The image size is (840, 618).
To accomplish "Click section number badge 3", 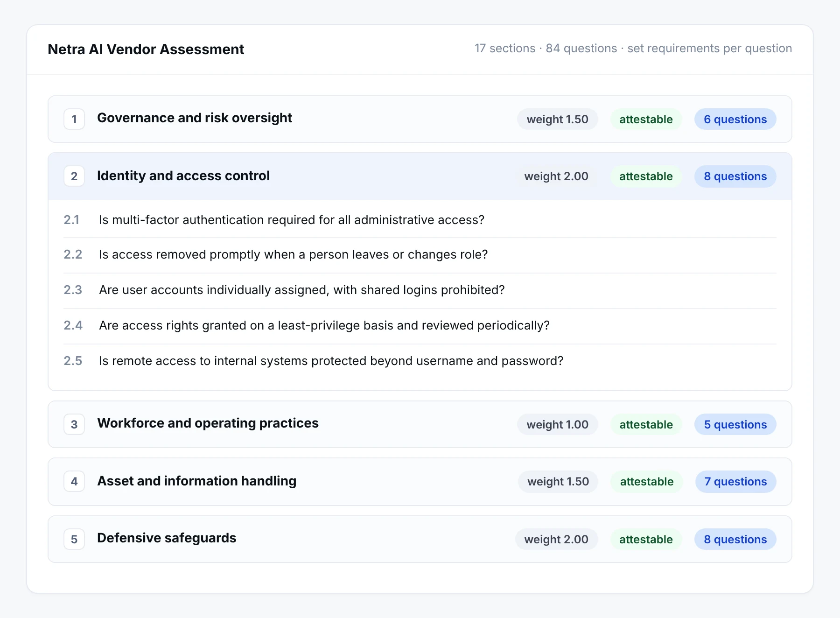I will [74, 424].
